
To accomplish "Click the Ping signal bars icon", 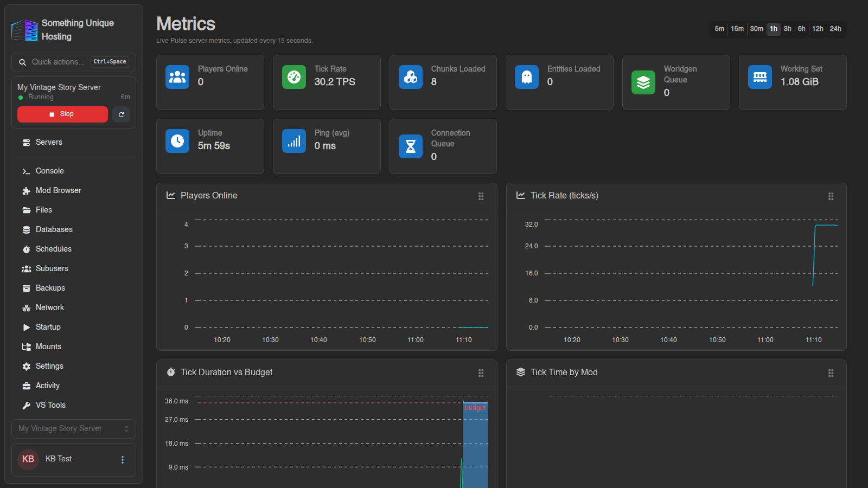I will coord(294,141).
